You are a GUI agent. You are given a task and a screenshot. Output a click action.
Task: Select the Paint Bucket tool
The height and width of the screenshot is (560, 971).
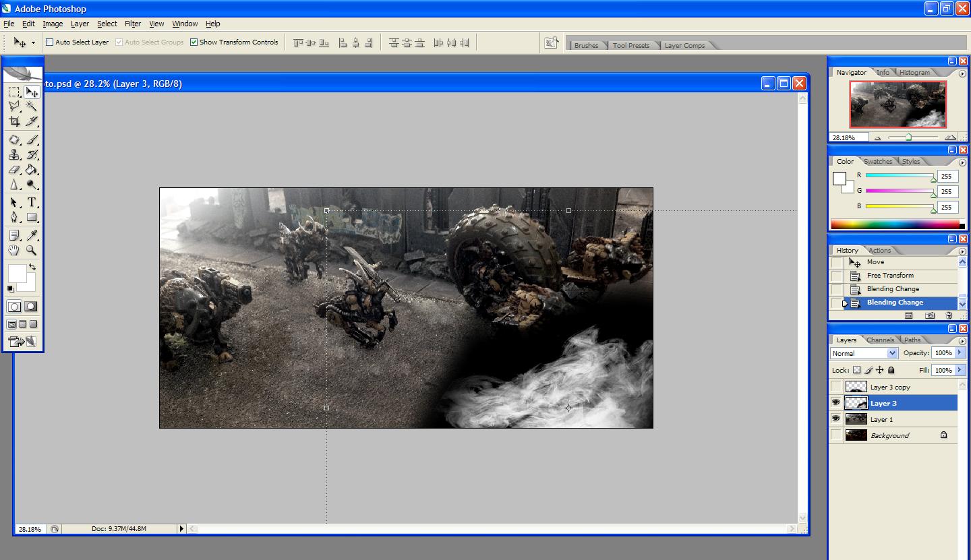[32, 170]
